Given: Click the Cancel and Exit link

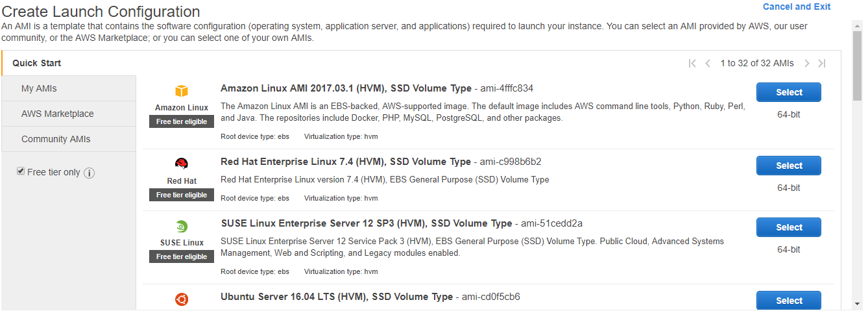Looking at the screenshot, I should click(x=797, y=6).
